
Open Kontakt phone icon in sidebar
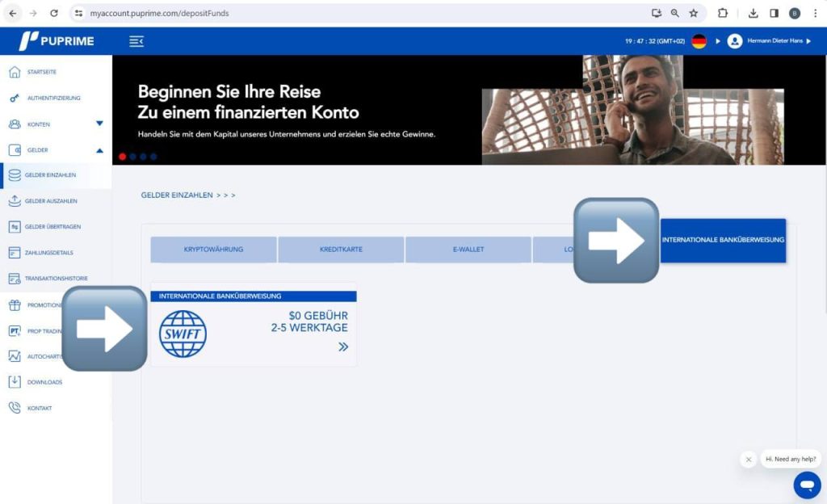15,408
